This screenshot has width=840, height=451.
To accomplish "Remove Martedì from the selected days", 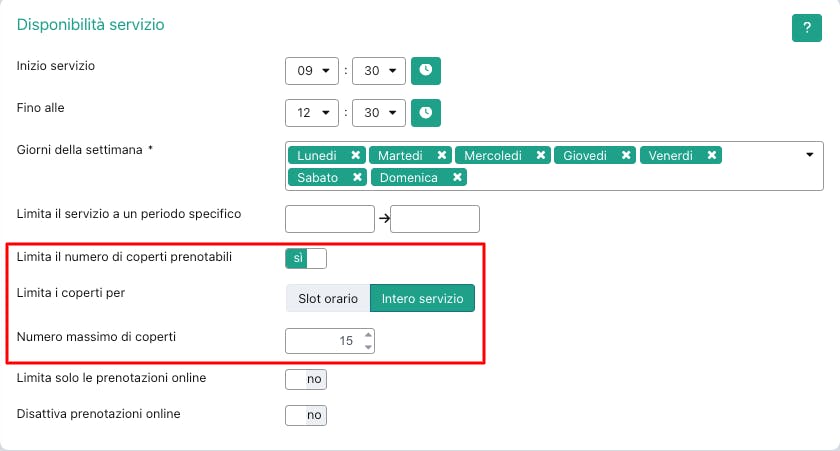I will pyautogui.click(x=441, y=155).
